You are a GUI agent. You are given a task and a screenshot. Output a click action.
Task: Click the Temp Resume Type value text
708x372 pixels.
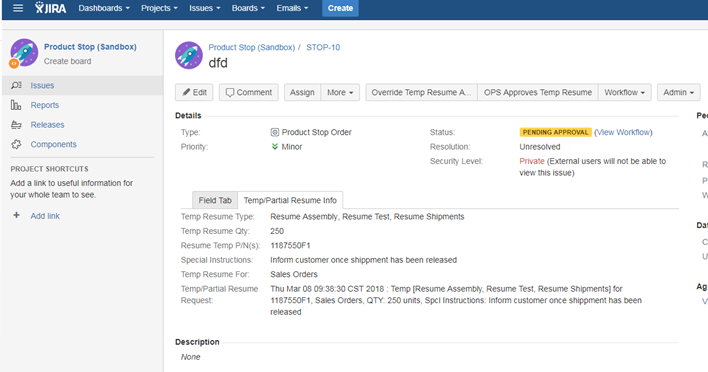coord(367,217)
